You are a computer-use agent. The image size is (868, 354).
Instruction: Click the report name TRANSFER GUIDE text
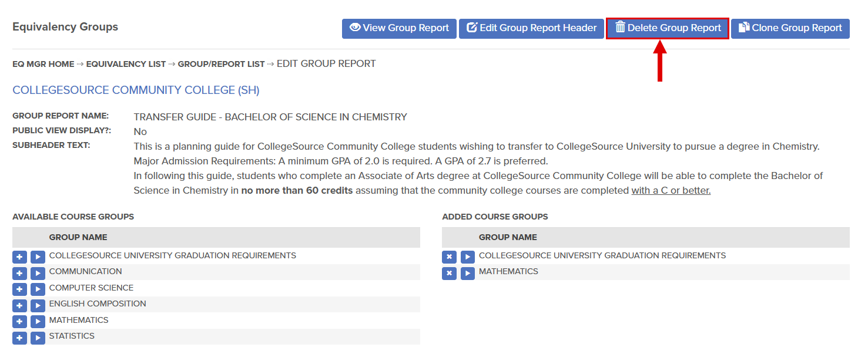270,117
